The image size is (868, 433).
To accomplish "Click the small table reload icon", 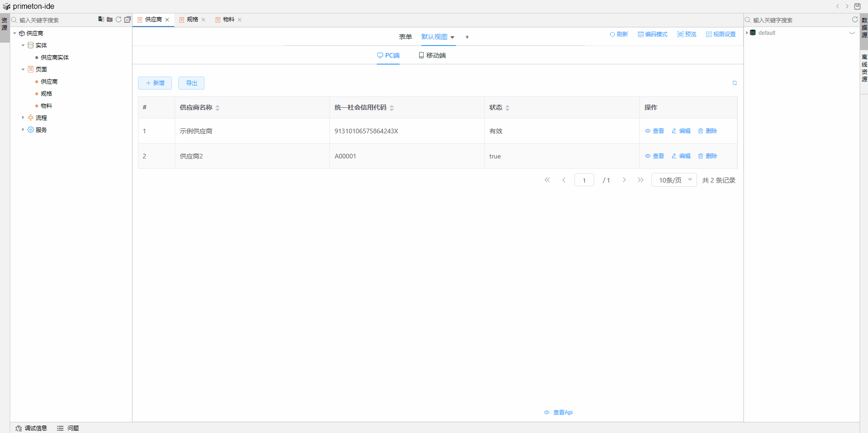I will pyautogui.click(x=735, y=83).
